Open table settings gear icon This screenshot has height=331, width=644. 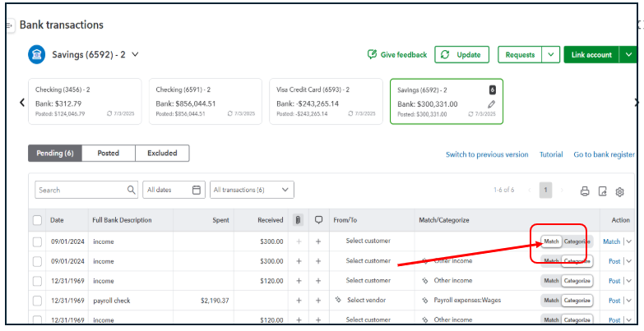click(x=620, y=191)
